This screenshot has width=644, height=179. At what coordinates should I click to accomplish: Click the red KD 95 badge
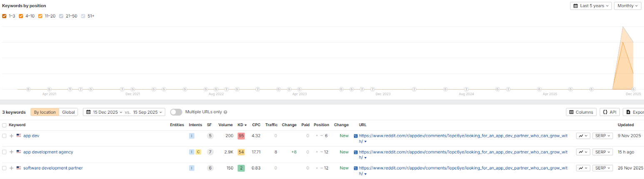241,136
